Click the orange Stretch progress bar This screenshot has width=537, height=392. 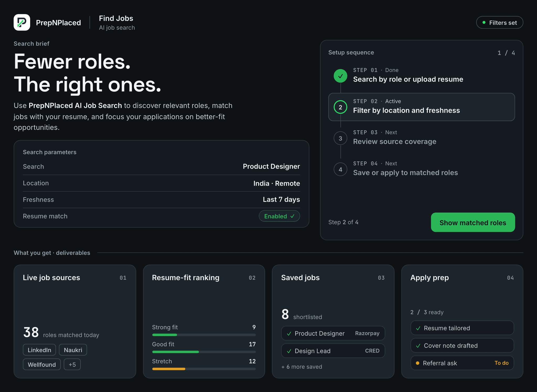point(169,369)
